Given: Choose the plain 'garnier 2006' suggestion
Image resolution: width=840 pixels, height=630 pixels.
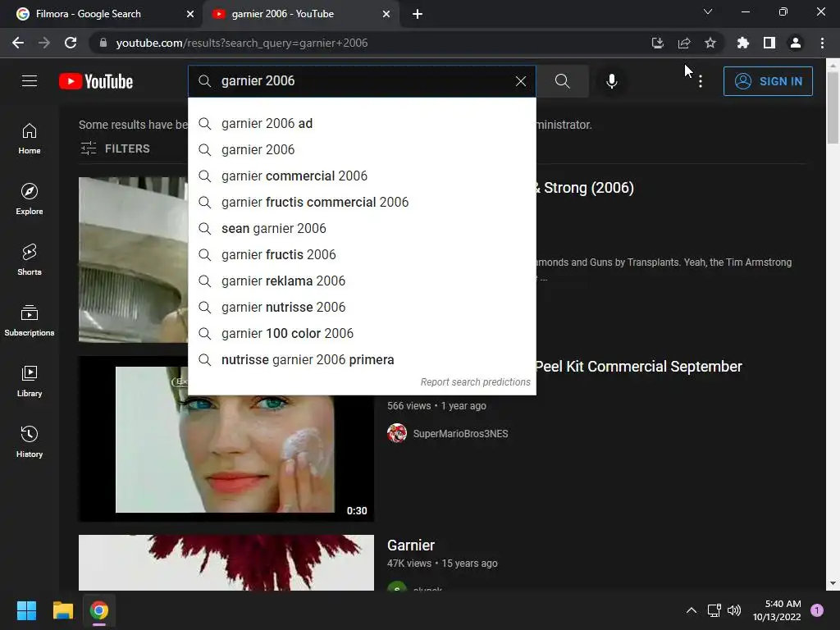Looking at the screenshot, I should [x=362, y=149].
